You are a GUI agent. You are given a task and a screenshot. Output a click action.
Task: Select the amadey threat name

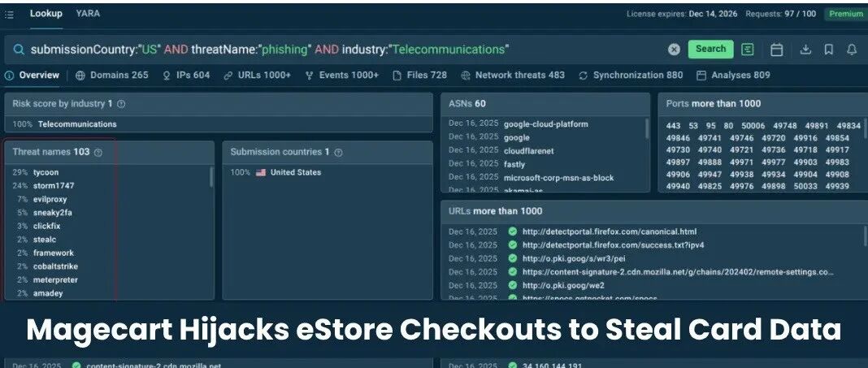(48, 293)
